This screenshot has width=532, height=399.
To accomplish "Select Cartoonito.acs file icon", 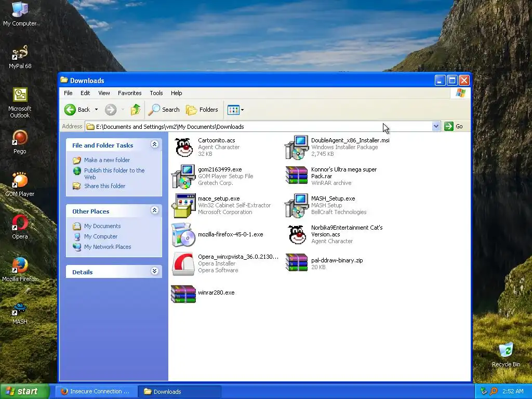I will pyautogui.click(x=183, y=147).
